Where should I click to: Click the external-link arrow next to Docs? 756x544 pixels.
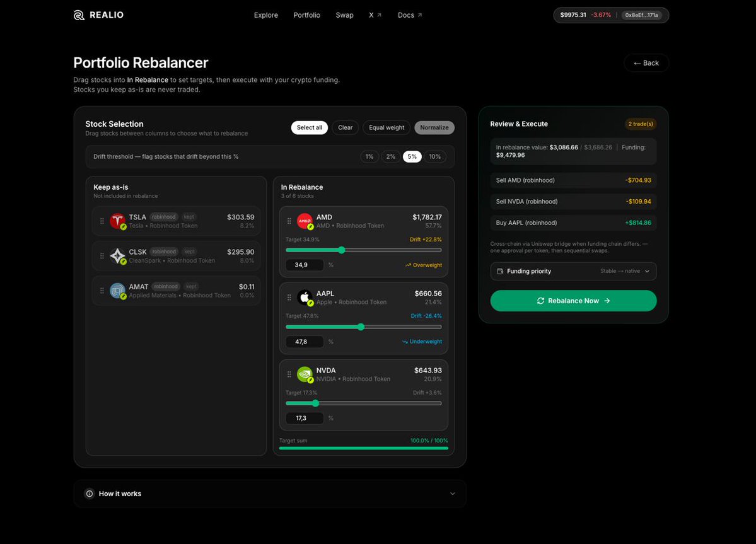tap(419, 15)
